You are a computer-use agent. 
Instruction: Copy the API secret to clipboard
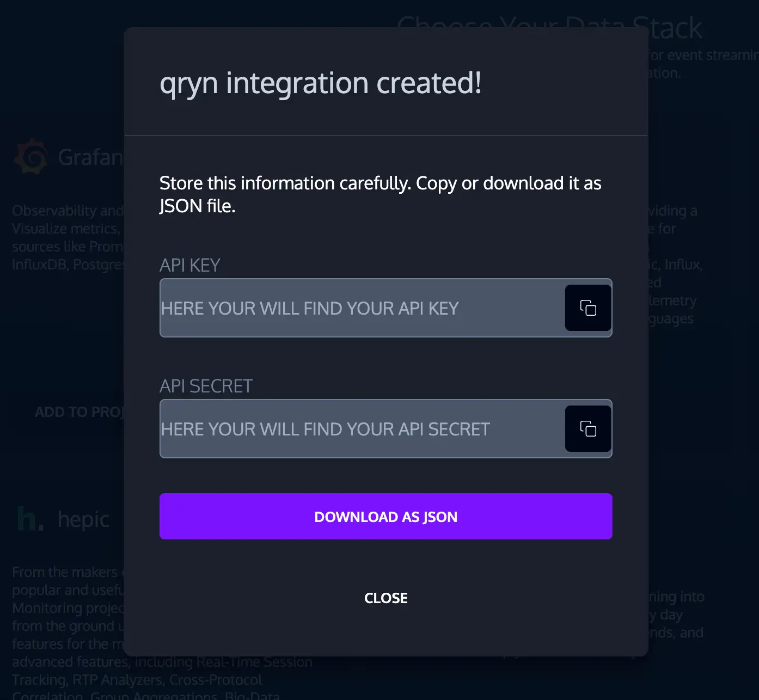point(588,428)
